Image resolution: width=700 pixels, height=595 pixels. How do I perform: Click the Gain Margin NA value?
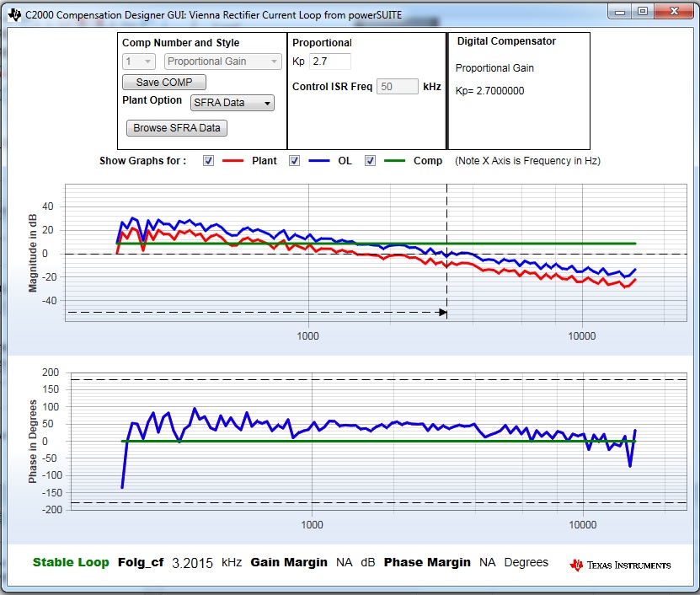[345, 562]
